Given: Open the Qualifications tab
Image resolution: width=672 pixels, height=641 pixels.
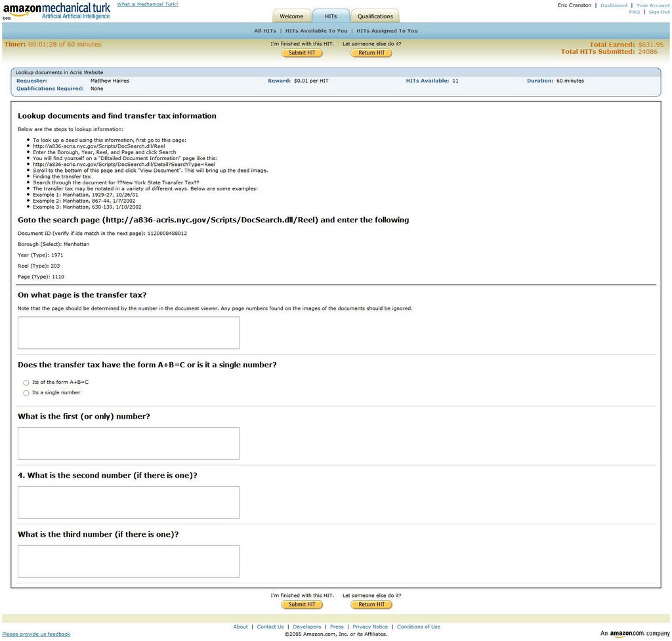Looking at the screenshot, I should pyautogui.click(x=375, y=16).
